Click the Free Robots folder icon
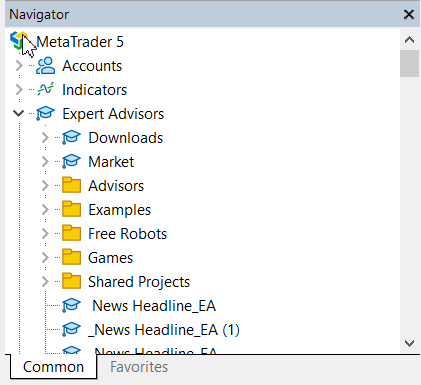Viewport: 421px width, 385px height. tap(71, 233)
